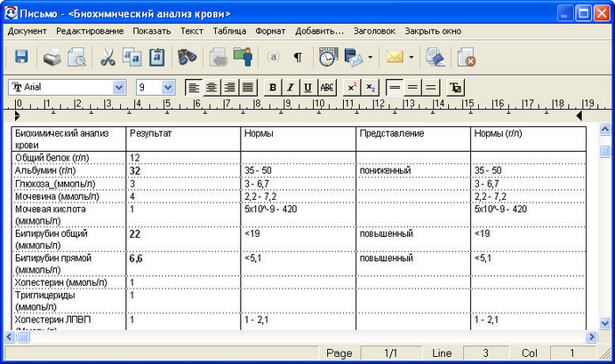
Task: Click the Page 1/1 status bar field
Action: [391, 353]
